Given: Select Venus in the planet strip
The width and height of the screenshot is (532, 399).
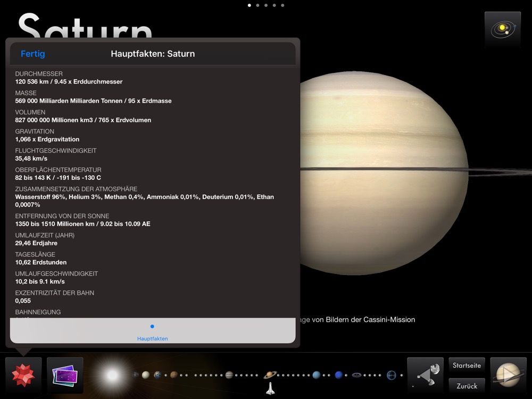Looking at the screenshot, I should pyautogui.click(x=146, y=375).
